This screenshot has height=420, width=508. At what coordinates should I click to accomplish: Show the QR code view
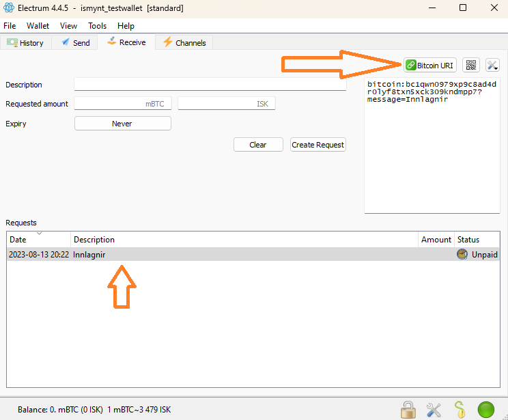tap(471, 65)
